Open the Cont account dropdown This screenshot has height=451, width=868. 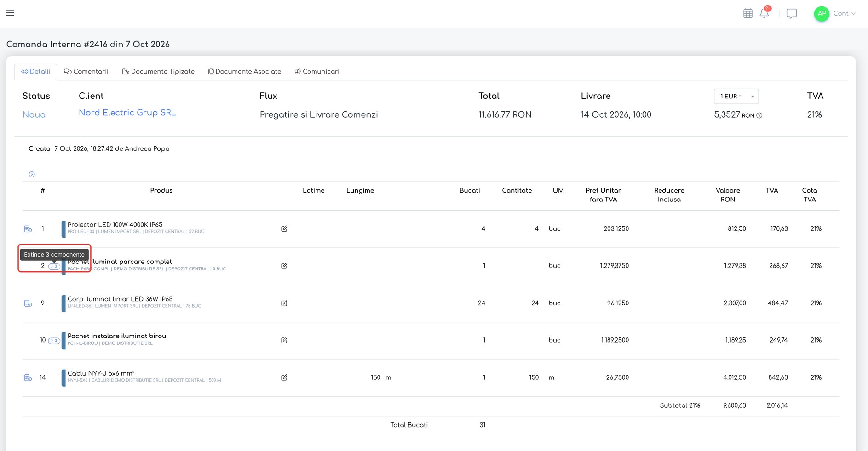[845, 13]
